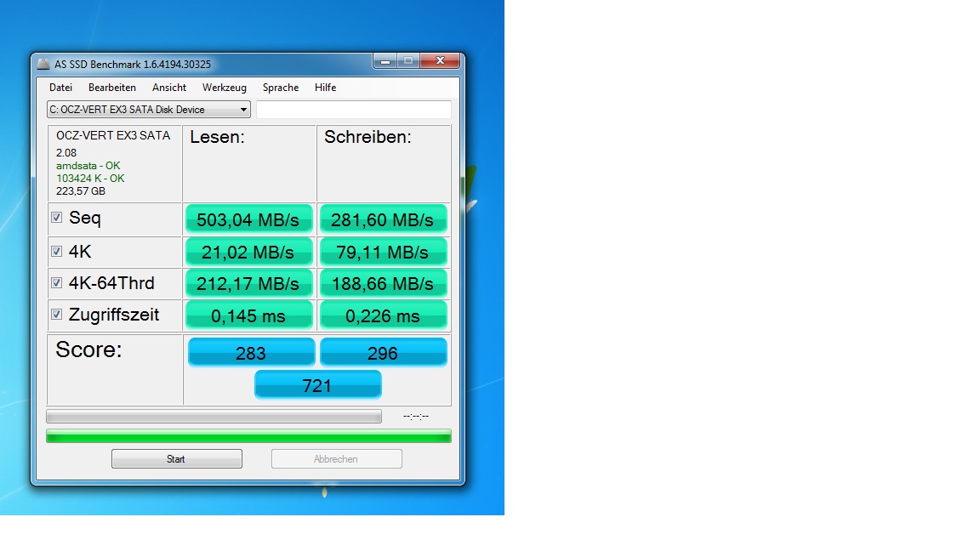Click the green overall progress bar
This screenshot has height=551, width=980.
coord(248,436)
